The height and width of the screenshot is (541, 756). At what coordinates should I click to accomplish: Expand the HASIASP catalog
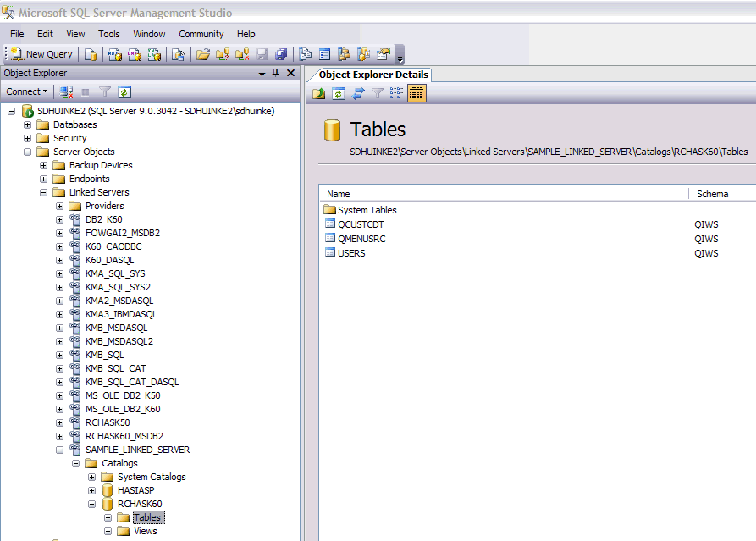(91, 490)
